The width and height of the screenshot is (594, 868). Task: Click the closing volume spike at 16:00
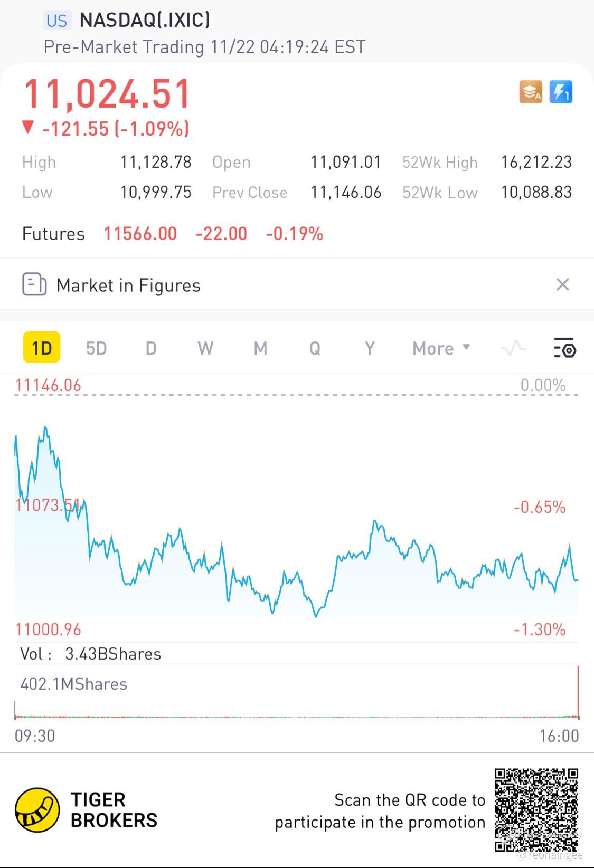578,692
